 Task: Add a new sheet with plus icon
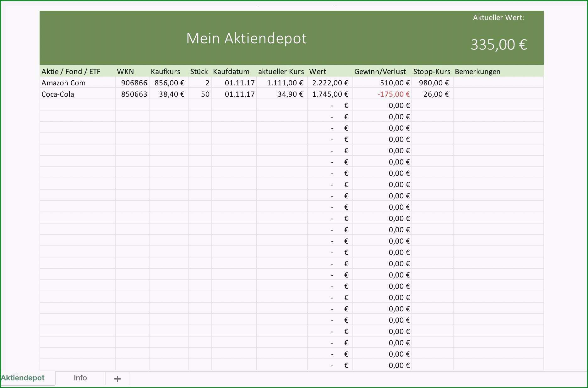[x=117, y=379]
